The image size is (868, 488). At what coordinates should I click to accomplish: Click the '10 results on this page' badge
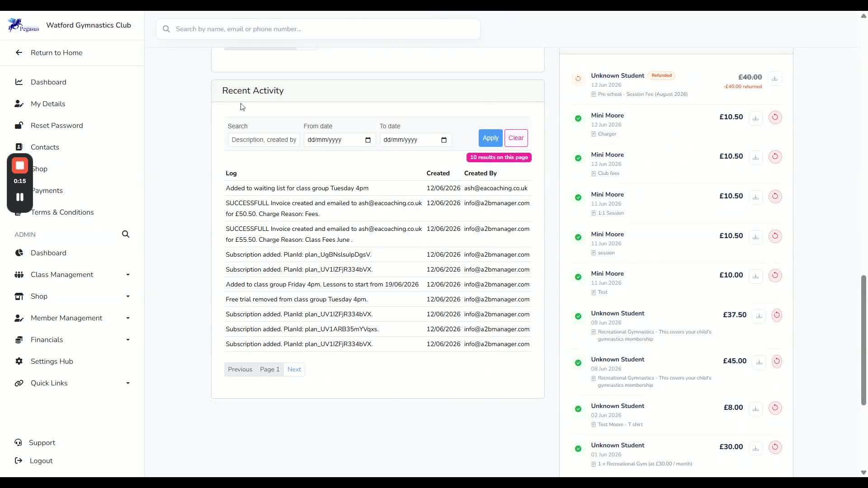point(499,157)
